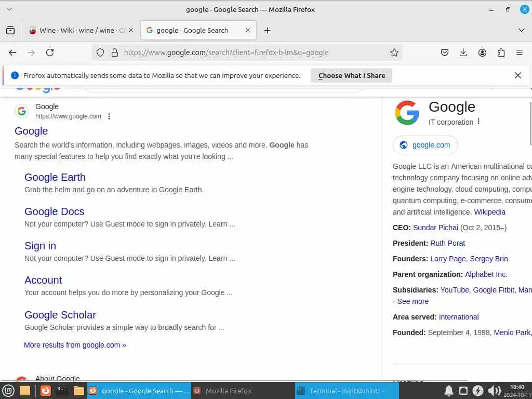Open the notifications bell in tray
Image resolution: width=532 pixels, height=399 pixels.
pos(448,391)
